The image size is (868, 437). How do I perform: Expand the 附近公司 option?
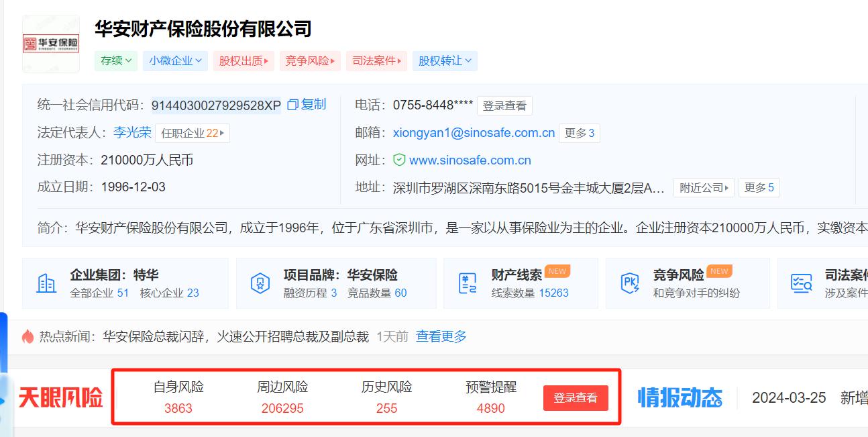(x=704, y=187)
